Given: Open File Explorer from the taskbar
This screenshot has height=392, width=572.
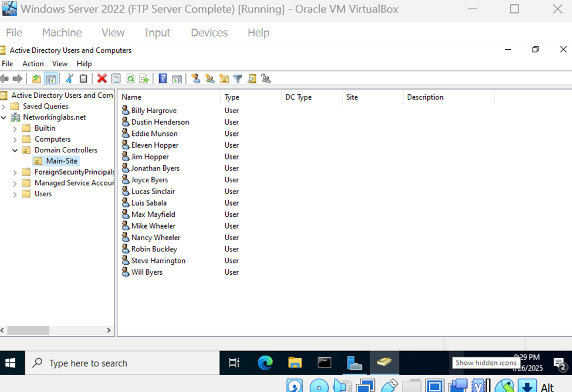Looking at the screenshot, I should [x=295, y=363].
